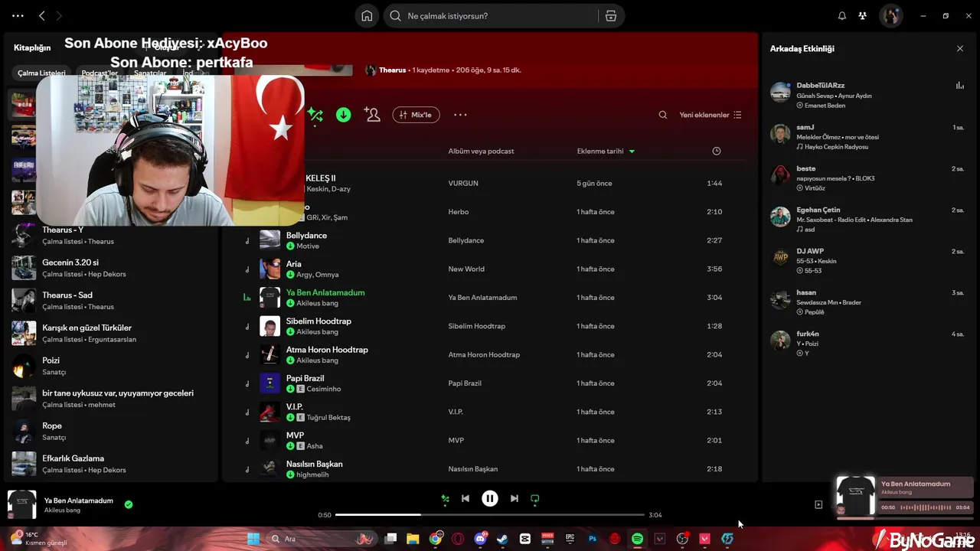Image resolution: width=980 pixels, height=551 pixels.
Task: Close the Arkadaş Etkinliği panel
Action: point(960,48)
